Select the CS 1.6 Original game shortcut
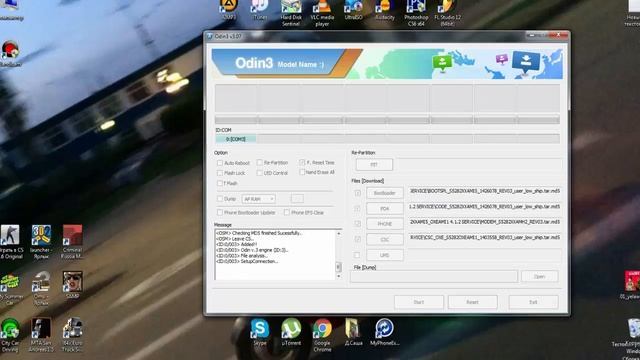This screenshot has height=360, width=640. pos(10,242)
